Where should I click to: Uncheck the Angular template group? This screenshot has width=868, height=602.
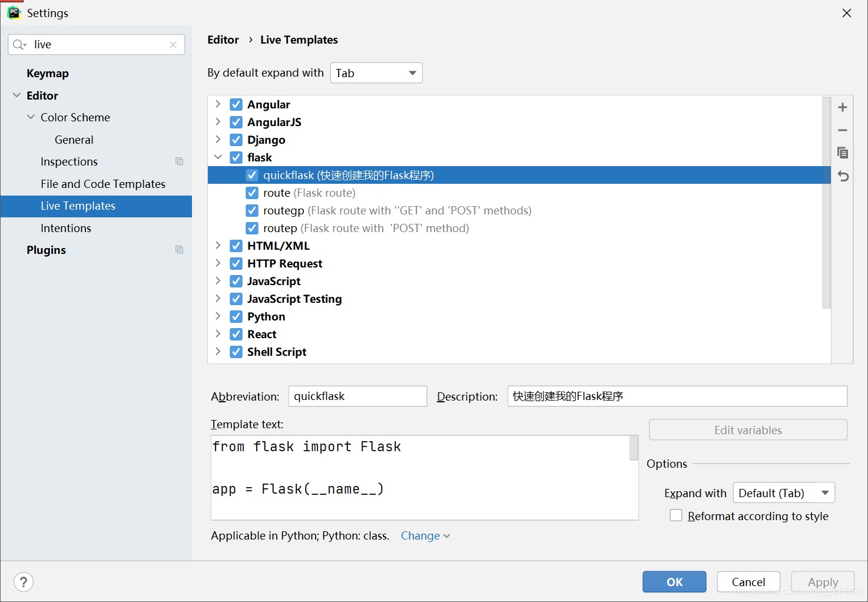(x=236, y=104)
